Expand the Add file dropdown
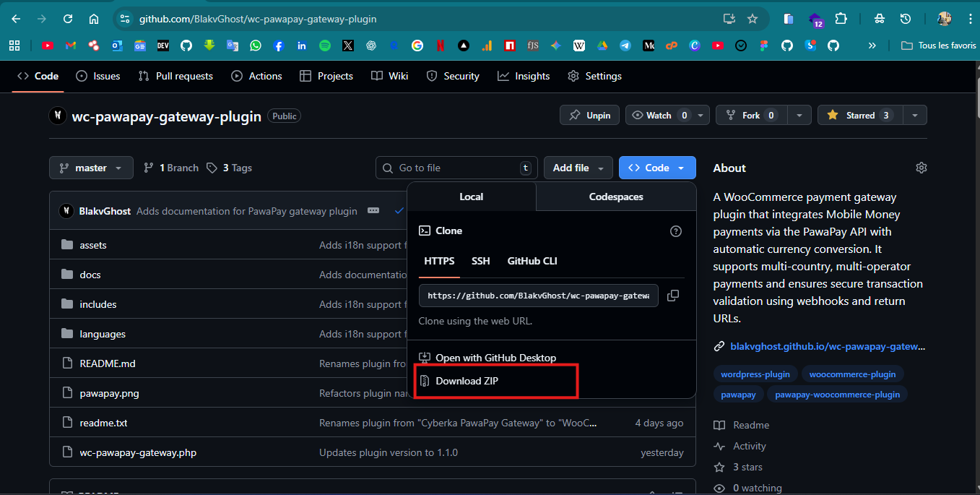The width and height of the screenshot is (980, 495). click(578, 168)
